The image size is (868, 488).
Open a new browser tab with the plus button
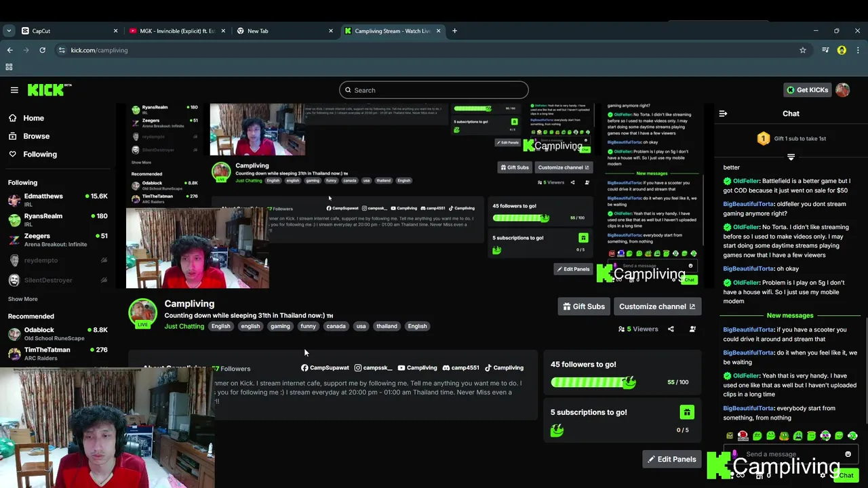[x=454, y=30]
